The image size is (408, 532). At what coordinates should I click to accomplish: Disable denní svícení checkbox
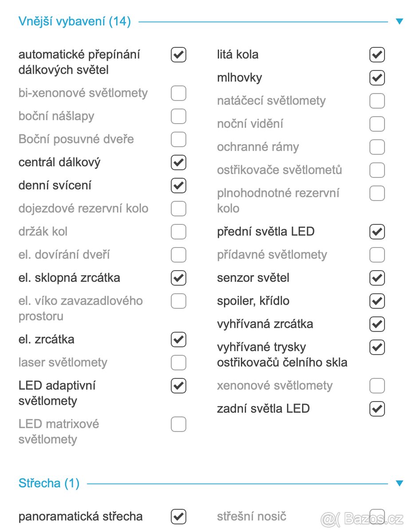pyautogui.click(x=178, y=185)
